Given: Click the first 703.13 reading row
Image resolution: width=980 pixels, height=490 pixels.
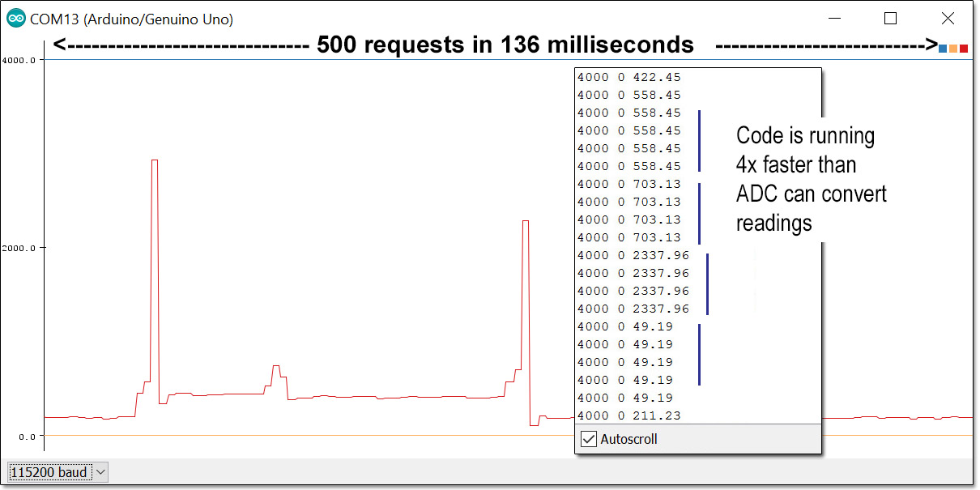Looking at the screenshot, I should [628, 185].
